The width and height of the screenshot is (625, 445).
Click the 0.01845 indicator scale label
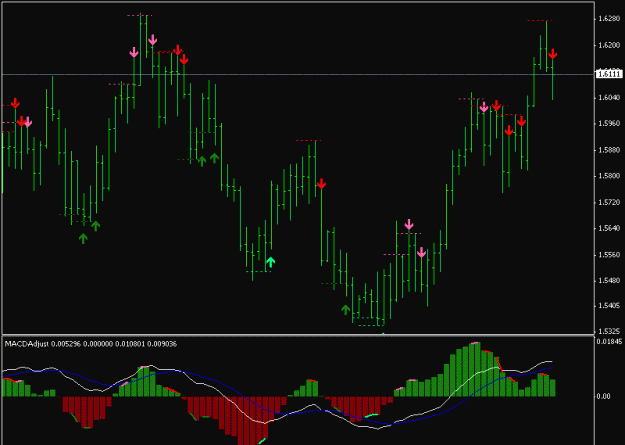(608, 341)
